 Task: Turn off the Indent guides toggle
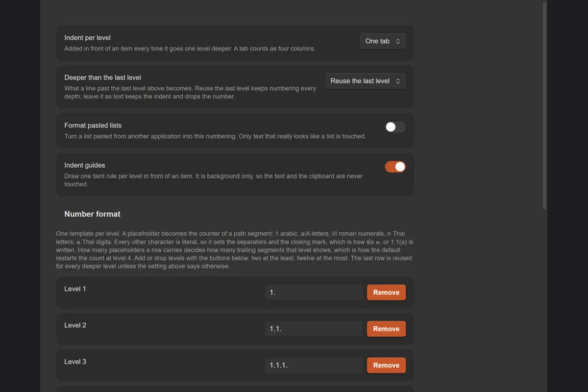coord(395,167)
